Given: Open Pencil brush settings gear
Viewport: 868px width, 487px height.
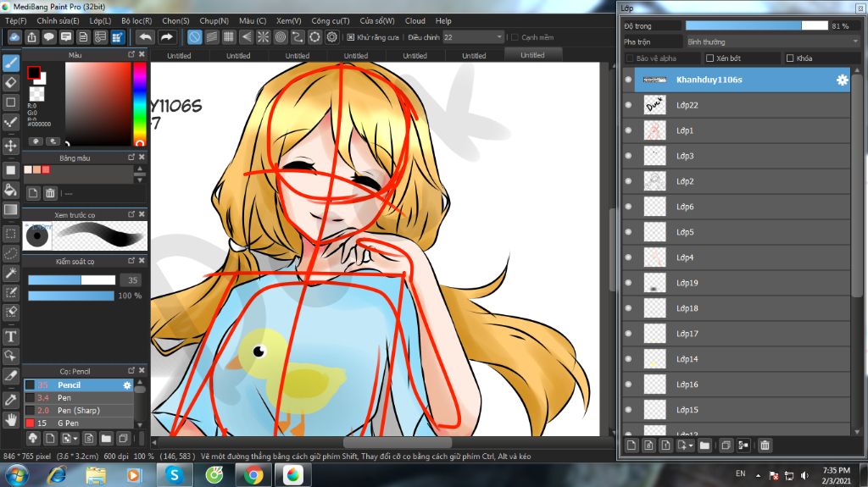Looking at the screenshot, I should (127, 385).
